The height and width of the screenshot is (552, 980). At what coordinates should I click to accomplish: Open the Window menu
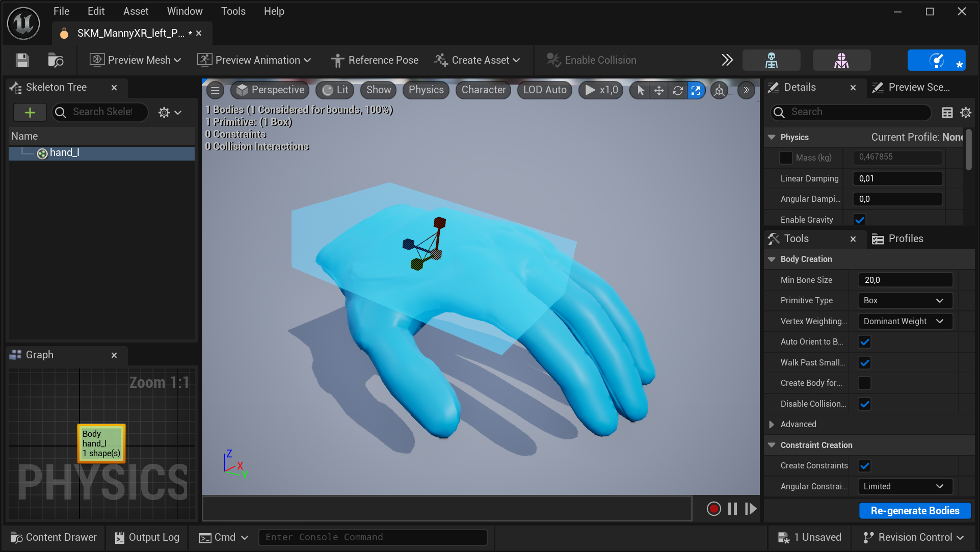184,11
